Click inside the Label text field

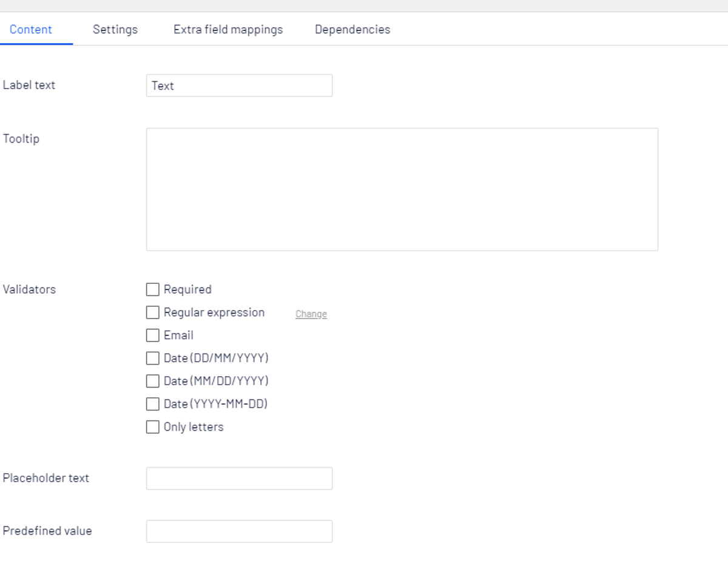click(x=239, y=86)
